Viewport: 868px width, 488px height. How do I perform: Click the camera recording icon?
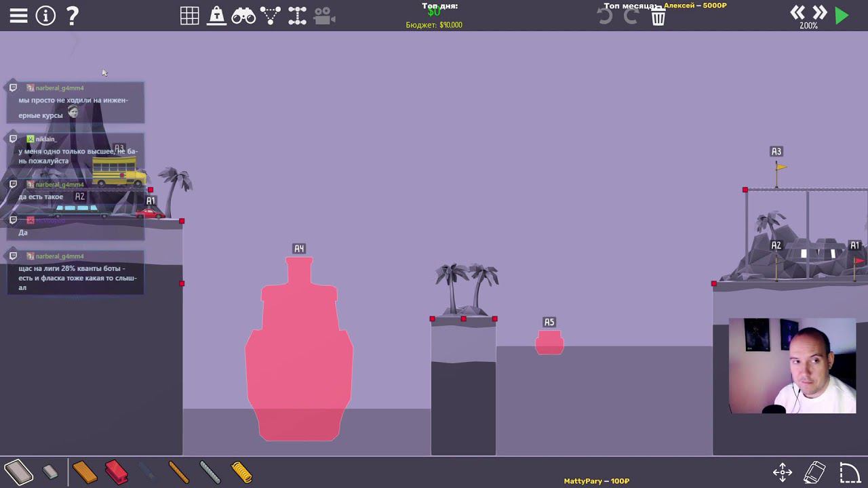point(324,16)
